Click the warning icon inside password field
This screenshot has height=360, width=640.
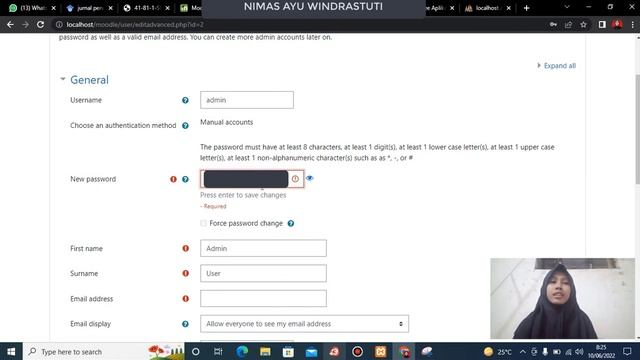pyautogui.click(x=296, y=179)
